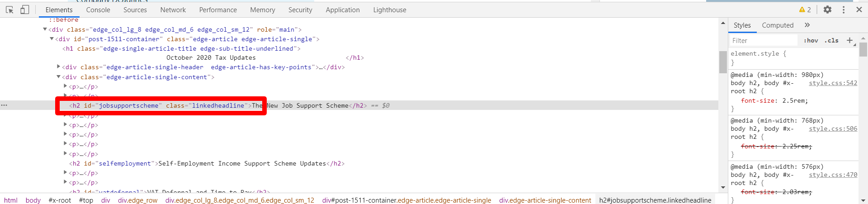
Task: Select #top in the breadcrumb bar
Action: pyautogui.click(x=86, y=200)
